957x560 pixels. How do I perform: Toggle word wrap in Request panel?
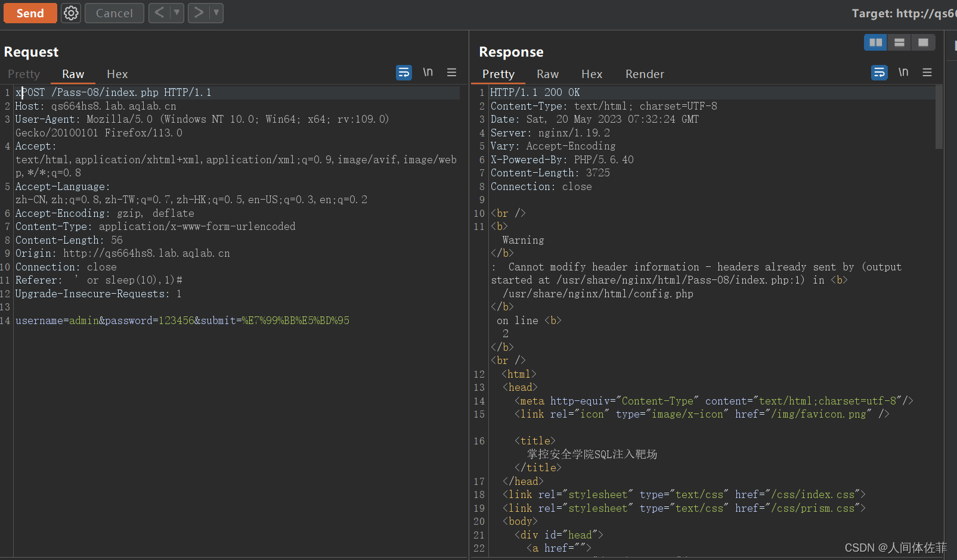pos(404,73)
